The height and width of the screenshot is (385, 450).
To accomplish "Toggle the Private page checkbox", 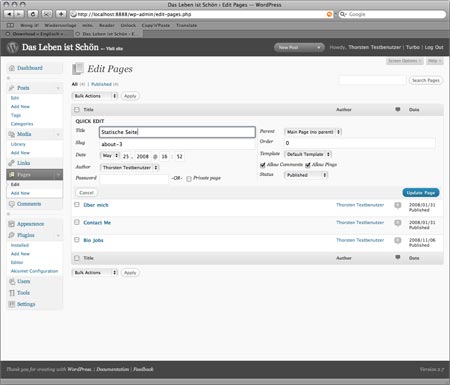I will pyautogui.click(x=189, y=179).
